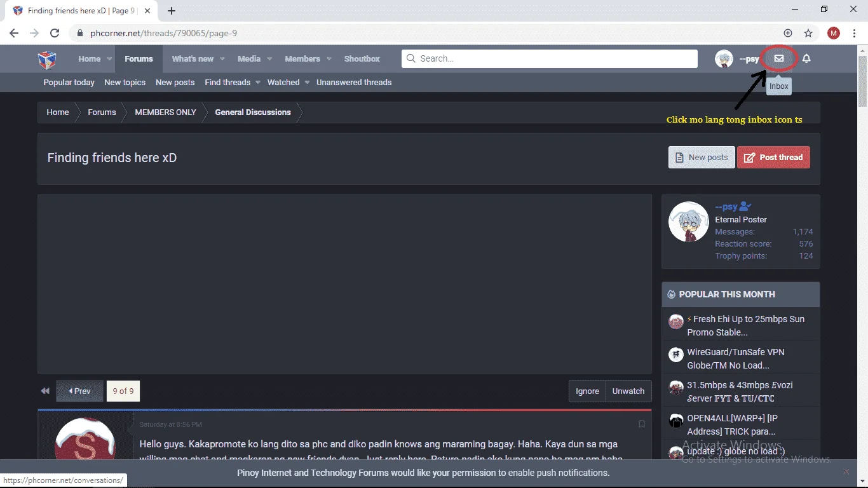The width and height of the screenshot is (868, 488).
Task: Jump to first page double-arrow icon
Action: pyautogui.click(x=45, y=391)
